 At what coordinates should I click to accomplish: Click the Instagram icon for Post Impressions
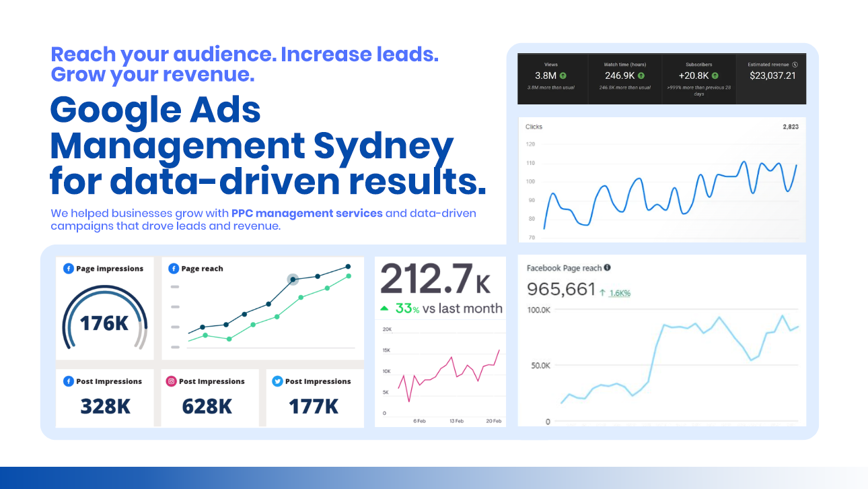click(172, 381)
